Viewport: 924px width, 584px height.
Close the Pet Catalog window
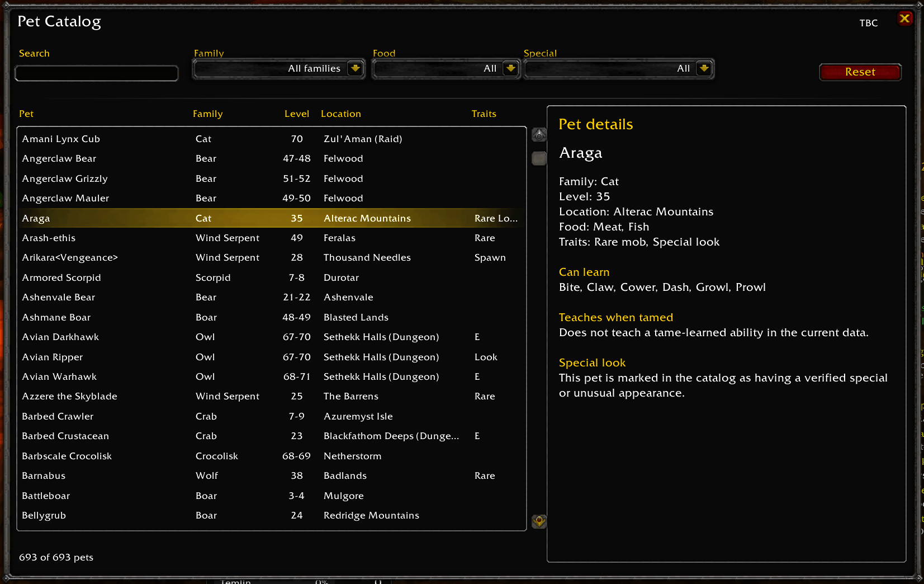tap(904, 18)
